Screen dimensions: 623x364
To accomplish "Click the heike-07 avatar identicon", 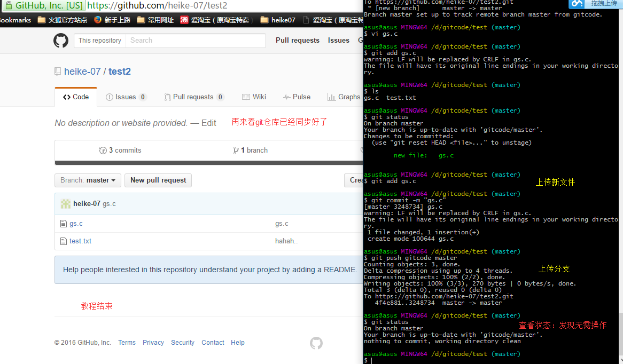I will point(66,204).
